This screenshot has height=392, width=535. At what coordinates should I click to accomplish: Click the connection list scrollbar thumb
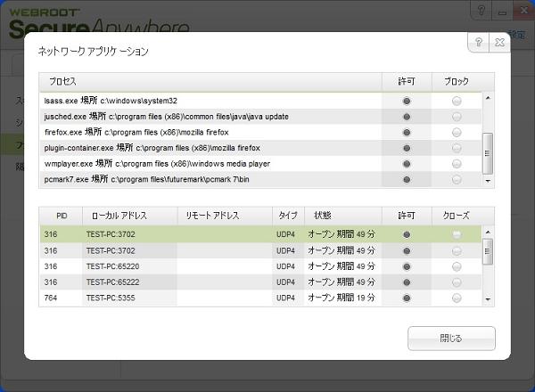(x=488, y=251)
